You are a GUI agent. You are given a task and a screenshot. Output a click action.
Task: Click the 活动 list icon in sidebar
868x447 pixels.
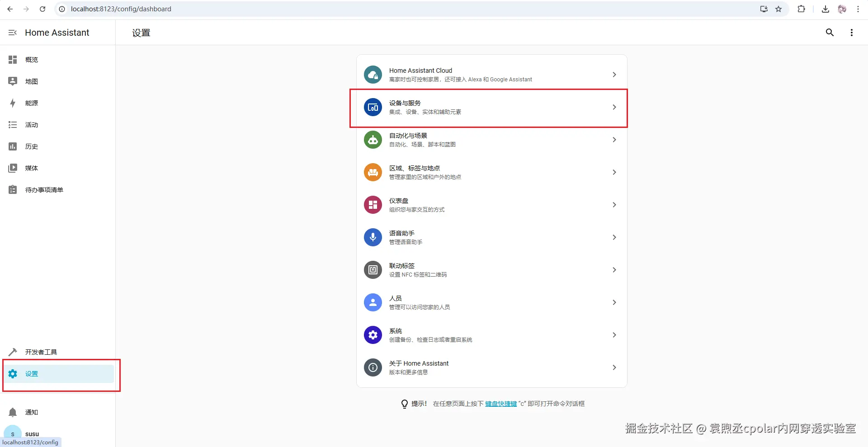click(x=13, y=125)
